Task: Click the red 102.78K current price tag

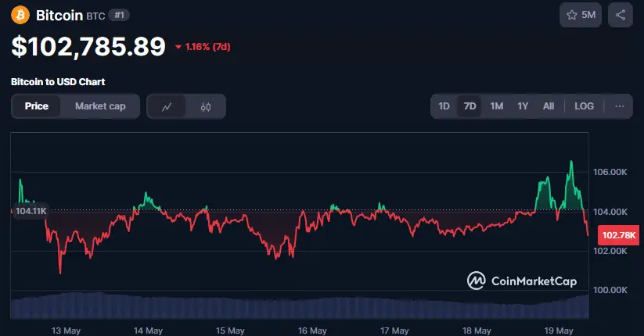Action: pyautogui.click(x=618, y=235)
